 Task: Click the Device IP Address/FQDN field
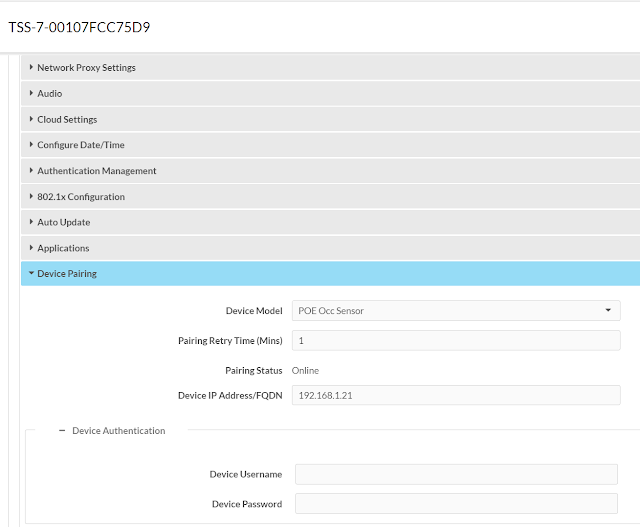point(455,395)
